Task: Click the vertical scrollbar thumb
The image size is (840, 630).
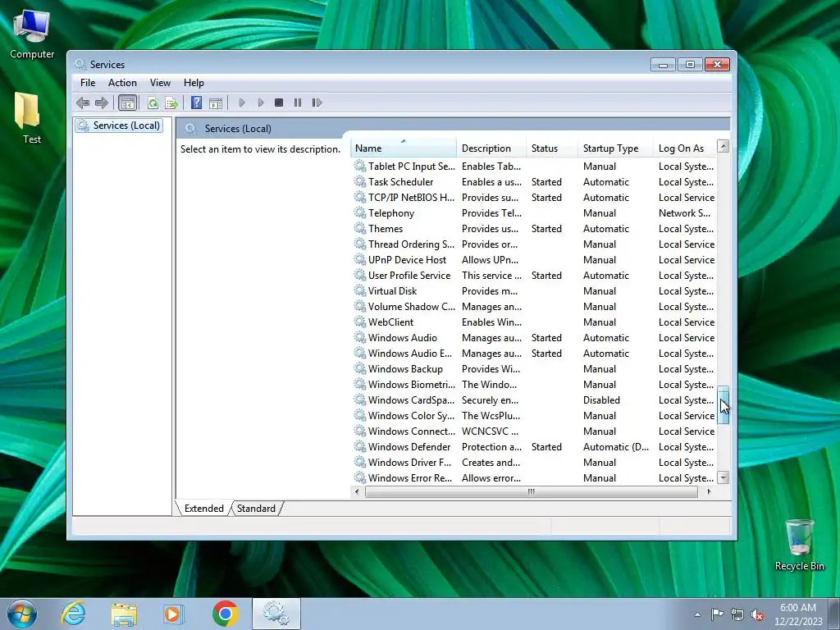Action: [x=724, y=405]
